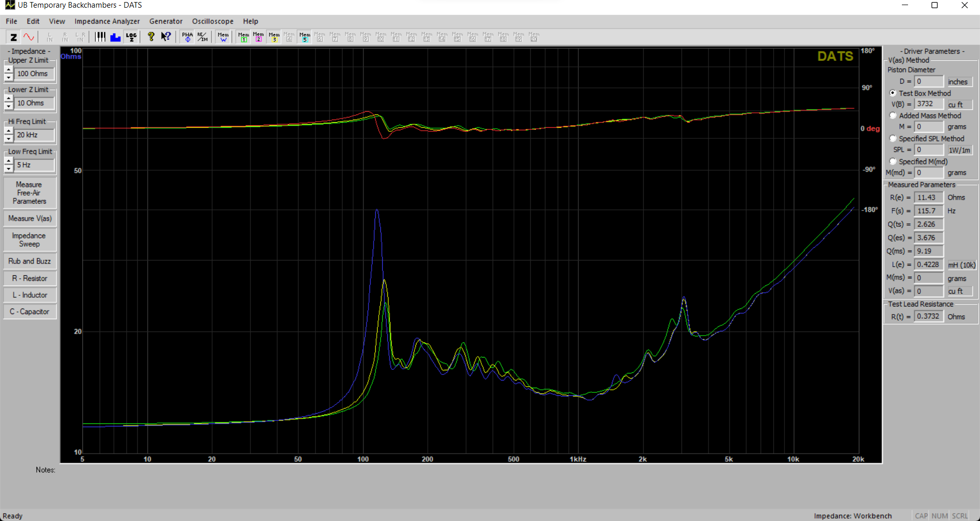This screenshot has height=521, width=980.
Task: Click the M(md) grams input field
Action: (929, 173)
